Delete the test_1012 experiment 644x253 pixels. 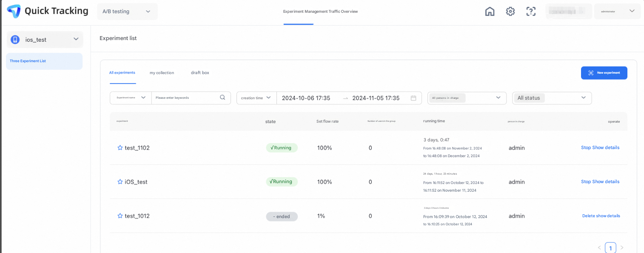(x=588, y=216)
